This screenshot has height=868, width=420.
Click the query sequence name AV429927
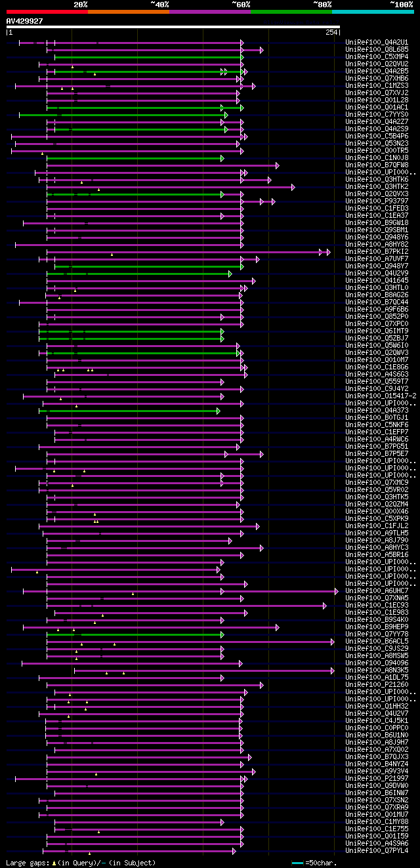tap(24, 21)
